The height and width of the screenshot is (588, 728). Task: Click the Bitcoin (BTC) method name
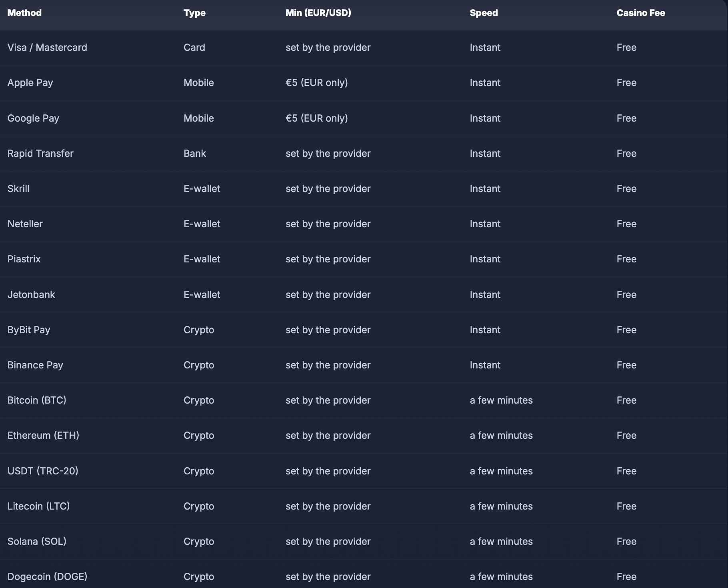[37, 400]
